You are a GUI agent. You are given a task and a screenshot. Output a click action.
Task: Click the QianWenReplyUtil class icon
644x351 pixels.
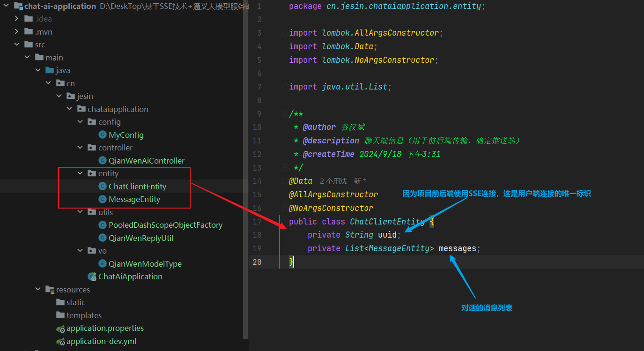tap(103, 238)
